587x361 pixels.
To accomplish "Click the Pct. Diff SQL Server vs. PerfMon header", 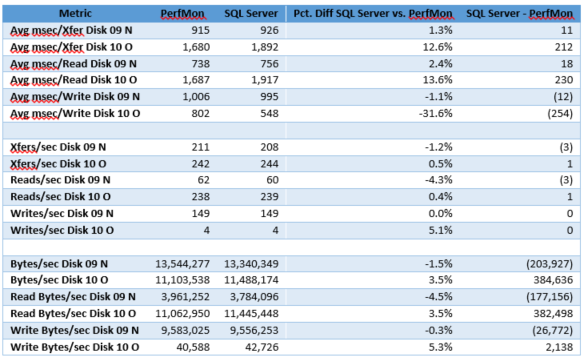I will 373,14.
